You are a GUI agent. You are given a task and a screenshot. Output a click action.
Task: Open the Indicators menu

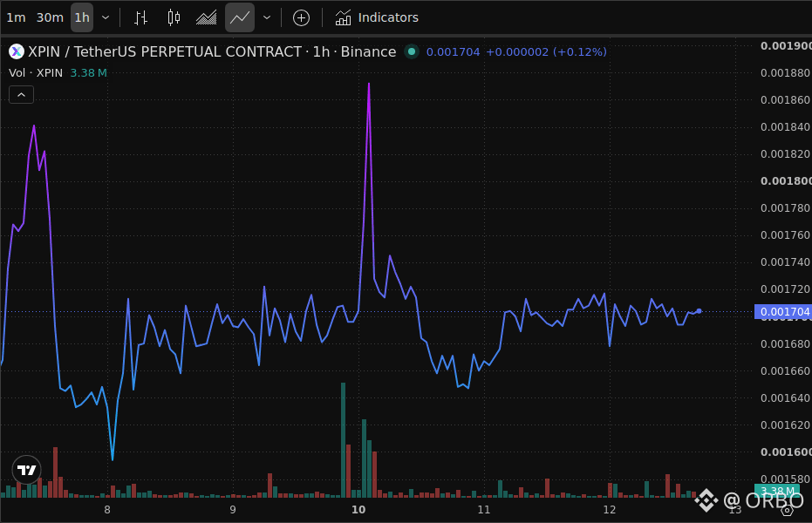(377, 17)
